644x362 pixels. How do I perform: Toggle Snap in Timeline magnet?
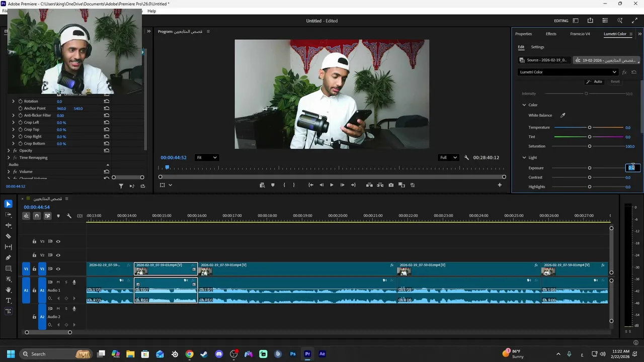click(37, 216)
